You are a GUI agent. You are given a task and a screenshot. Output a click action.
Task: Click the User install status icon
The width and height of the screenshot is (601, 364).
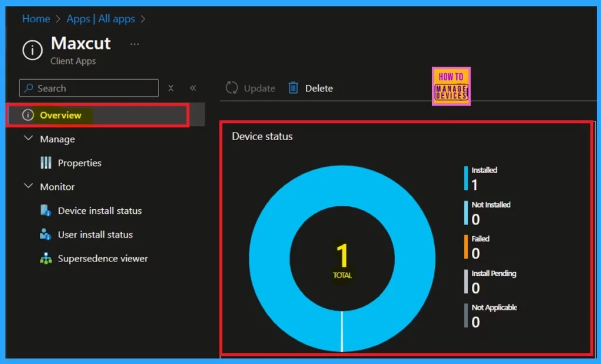[x=46, y=234]
